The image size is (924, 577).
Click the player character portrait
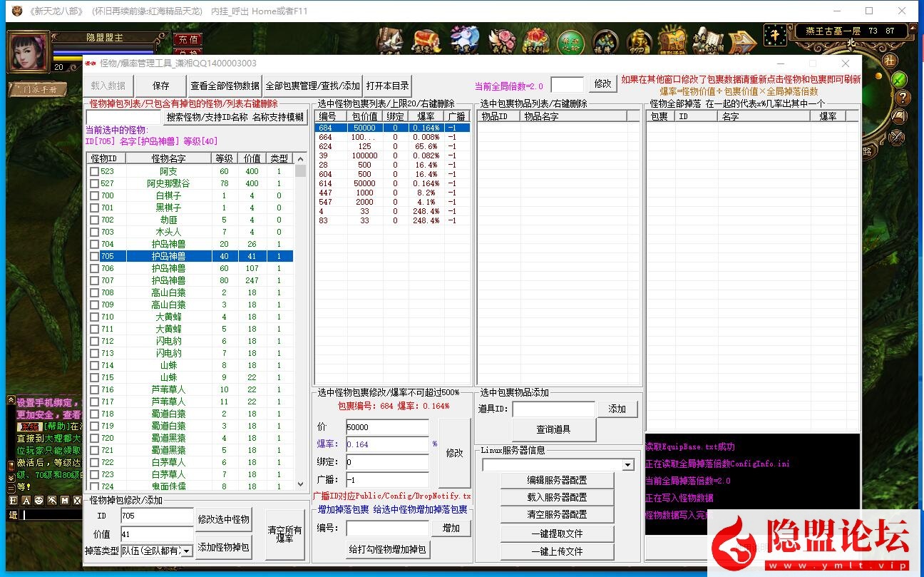pyautogui.click(x=29, y=51)
